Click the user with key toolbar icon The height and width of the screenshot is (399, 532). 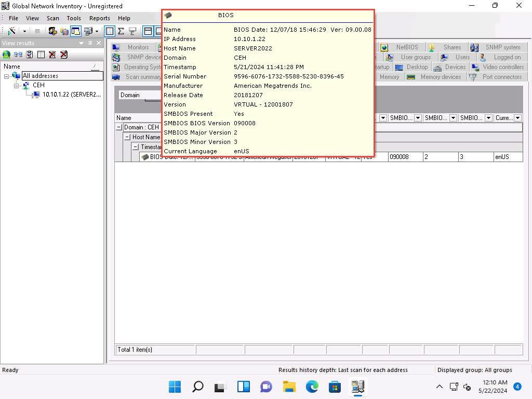(52, 31)
